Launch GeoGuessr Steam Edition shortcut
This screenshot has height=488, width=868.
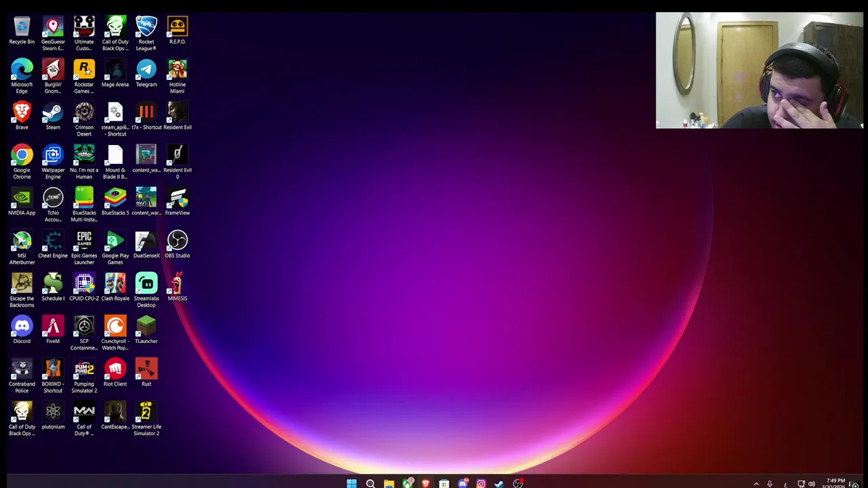pyautogui.click(x=53, y=34)
